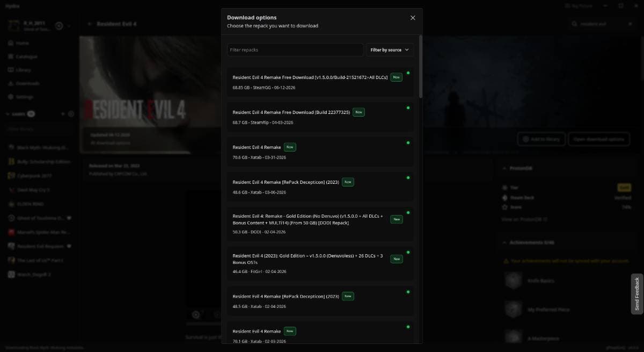Click the Settings gear icon in the sidebar
Screen dimensions: 644x352
tap(11, 97)
